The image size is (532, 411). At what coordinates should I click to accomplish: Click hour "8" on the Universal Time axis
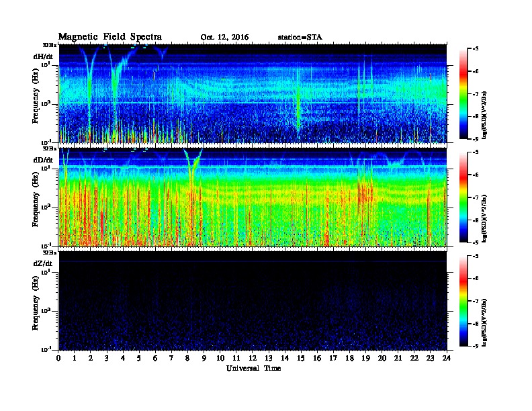(x=187, y=358)
